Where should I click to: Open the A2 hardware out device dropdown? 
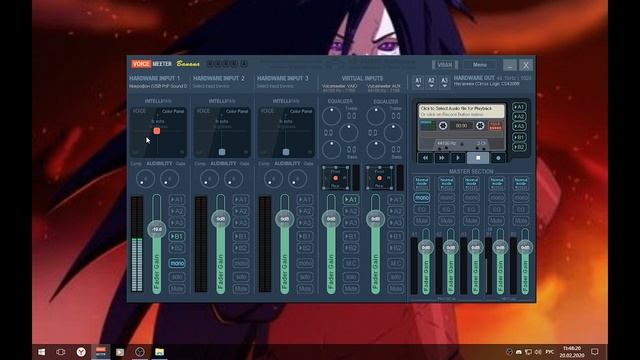(x=431, y=82)
